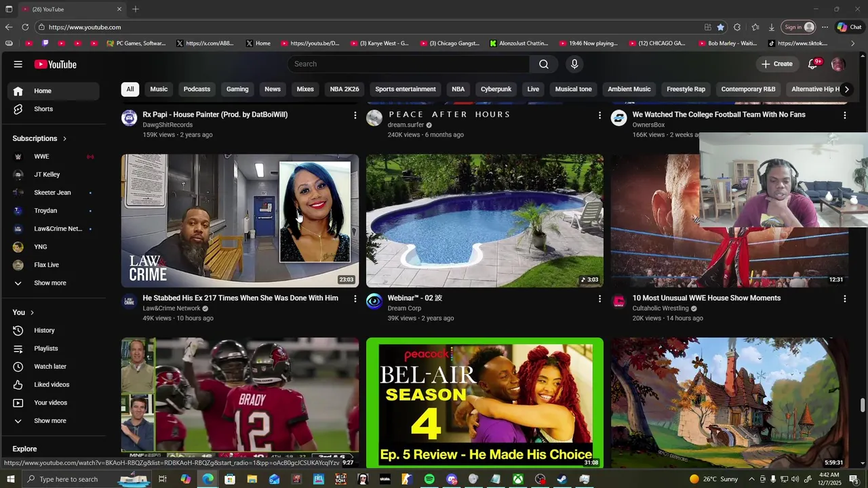
Task: Open the new tab plus button
Action: coord(136,9)
